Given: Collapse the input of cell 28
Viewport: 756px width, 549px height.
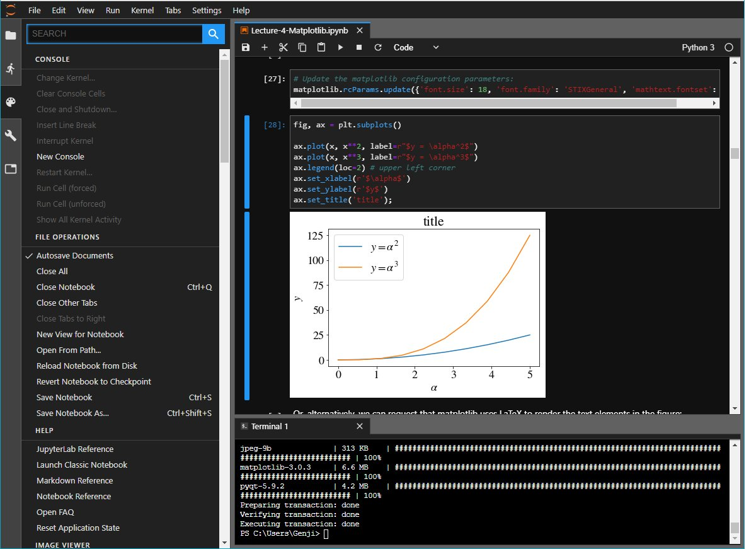Looking at the screenshot, I should [x=247, y=161].
